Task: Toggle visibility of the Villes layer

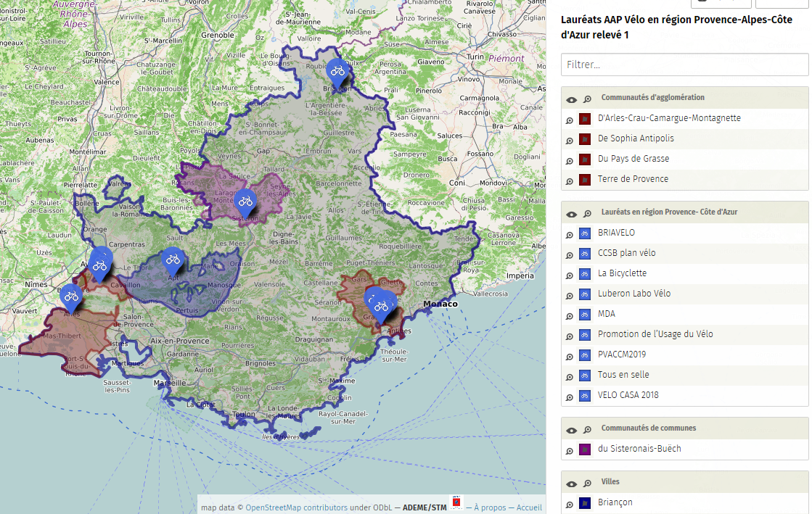Action: coord(572,484)
